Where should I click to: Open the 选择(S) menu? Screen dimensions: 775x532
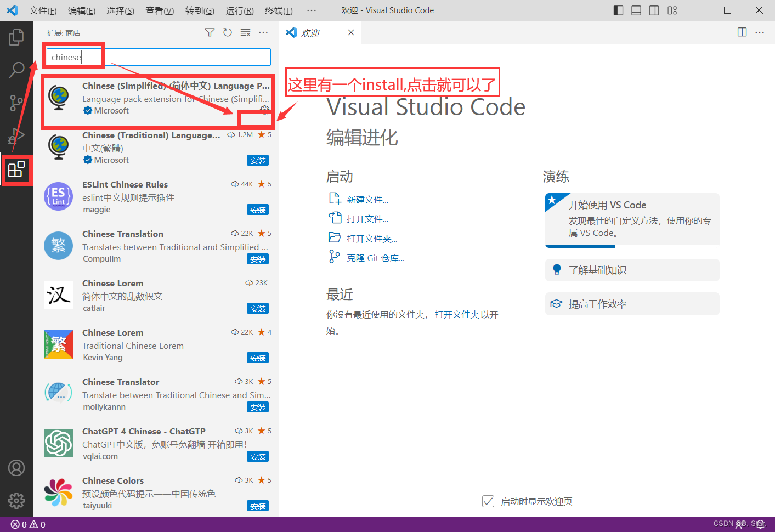tap(120, 10)
